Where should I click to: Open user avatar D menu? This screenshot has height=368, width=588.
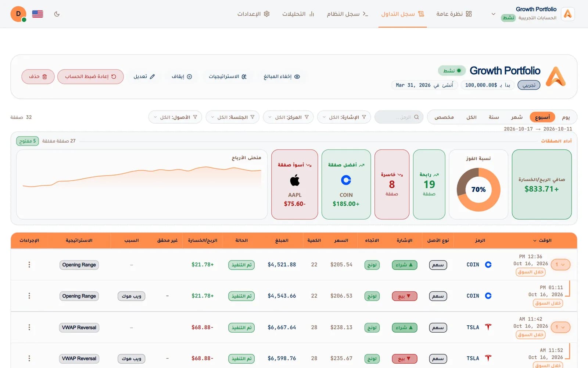click(18, 14)
